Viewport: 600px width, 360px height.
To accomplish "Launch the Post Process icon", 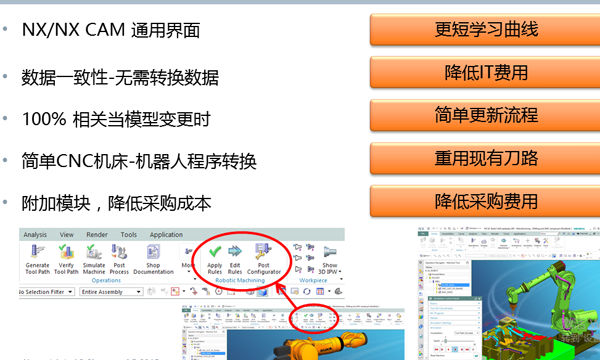I will pyautogui.click(x=119, y=259).
